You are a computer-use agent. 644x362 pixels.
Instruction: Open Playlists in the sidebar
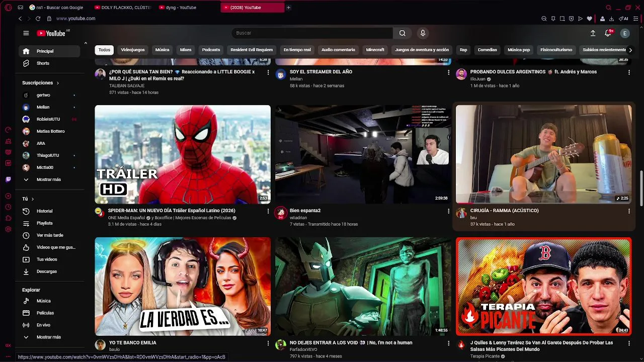(x=49, y=223)
